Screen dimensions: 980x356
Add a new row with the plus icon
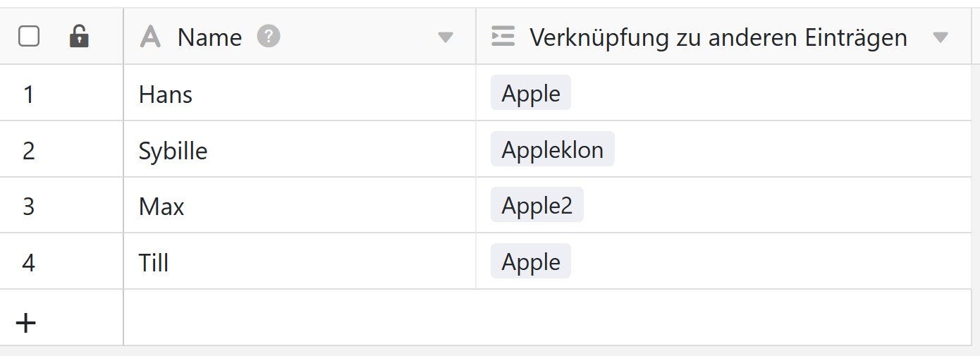(x=26, y=323)
